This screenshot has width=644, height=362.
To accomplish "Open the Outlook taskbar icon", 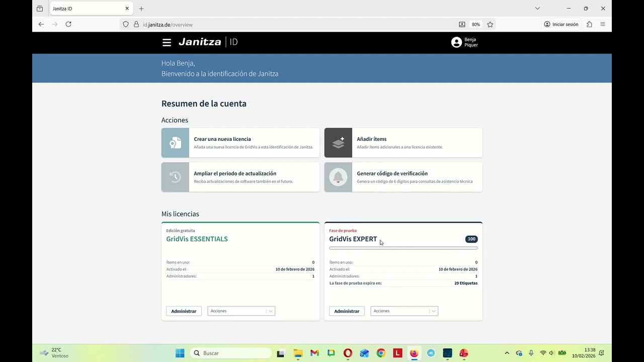I will (364, 353).
